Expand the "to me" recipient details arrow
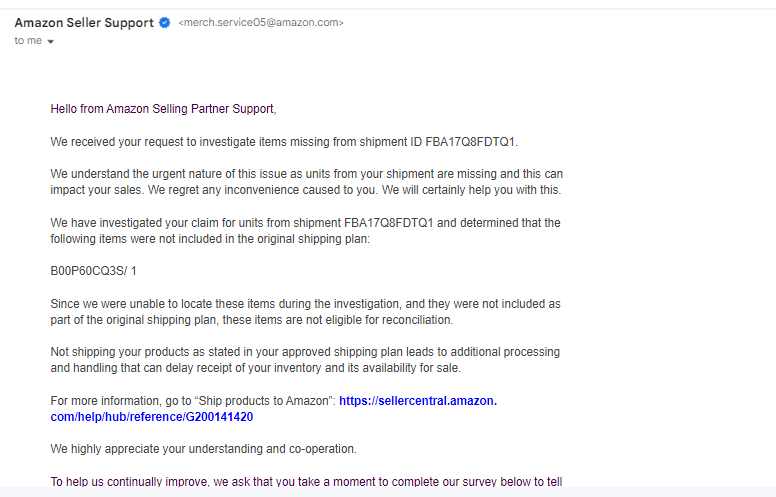Screen dimensions: 776x497 [50, 42]
